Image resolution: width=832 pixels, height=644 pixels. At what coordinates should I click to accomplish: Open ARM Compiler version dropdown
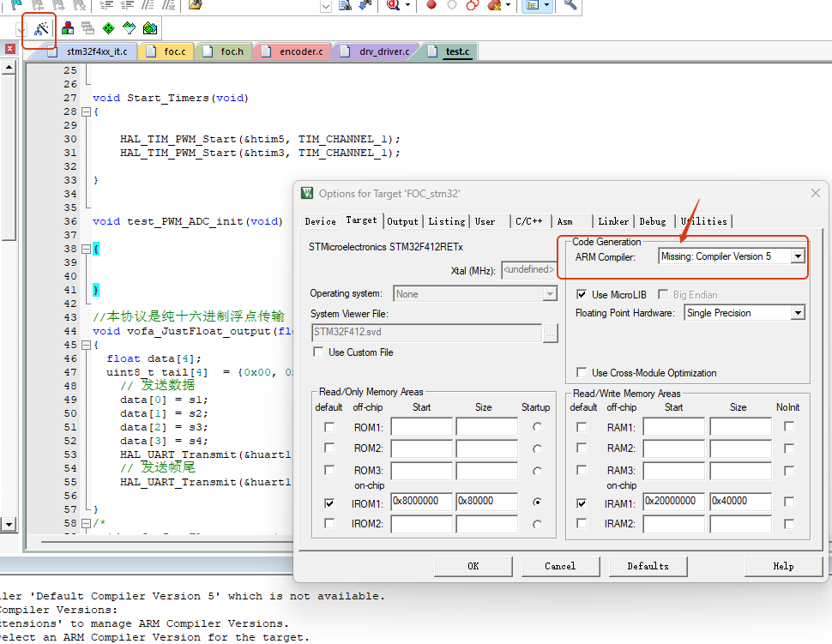click(x=798, y=256)
